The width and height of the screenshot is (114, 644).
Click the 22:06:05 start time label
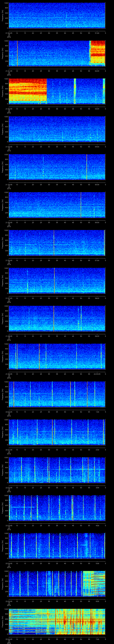coord(9,639)
